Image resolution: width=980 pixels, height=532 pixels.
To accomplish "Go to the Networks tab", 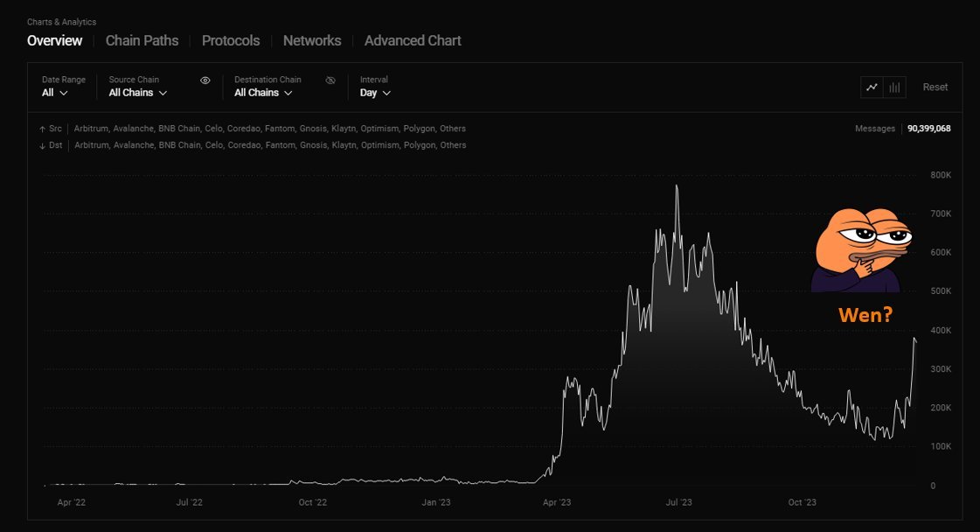I will [x=312, y=40].
